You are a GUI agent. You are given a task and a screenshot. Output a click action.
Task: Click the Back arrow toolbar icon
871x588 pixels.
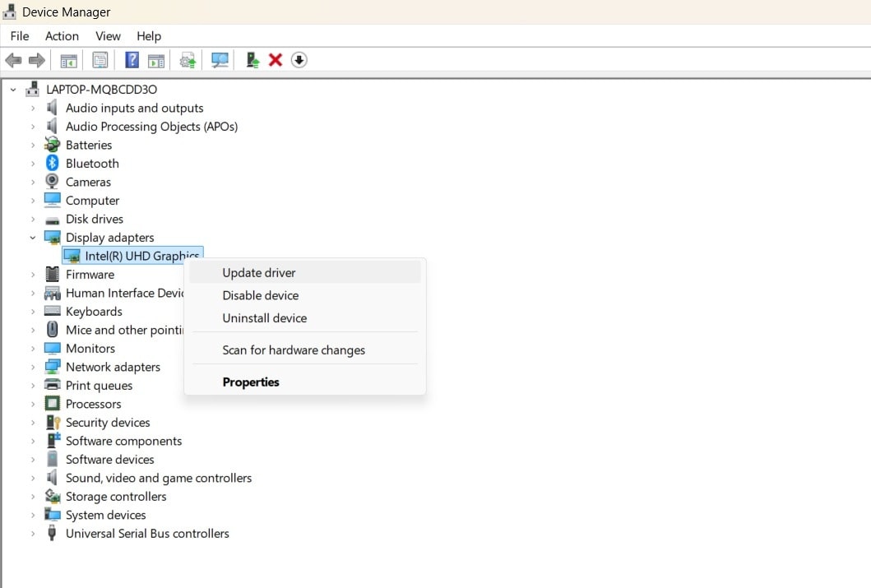[13, 60]
